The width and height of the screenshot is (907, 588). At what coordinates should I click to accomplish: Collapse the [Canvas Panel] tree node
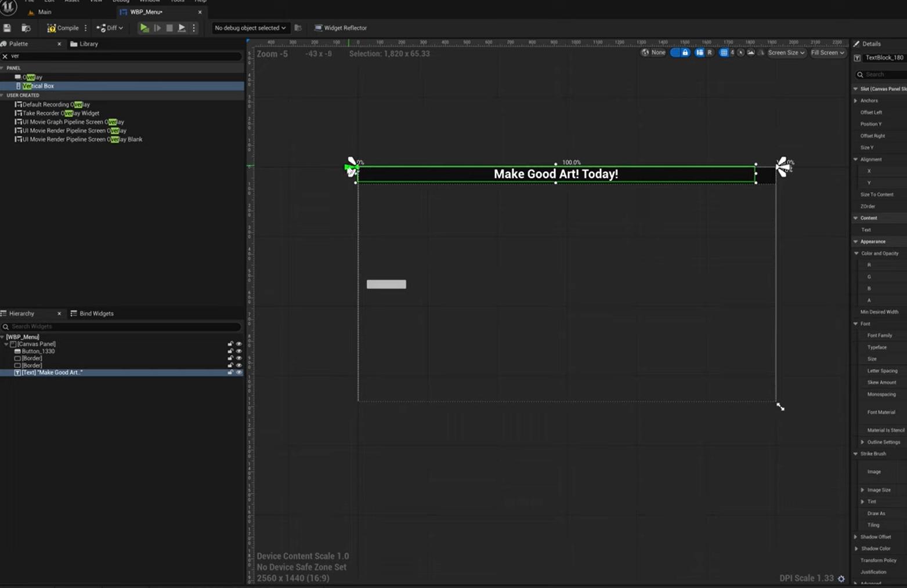point(6,344)
